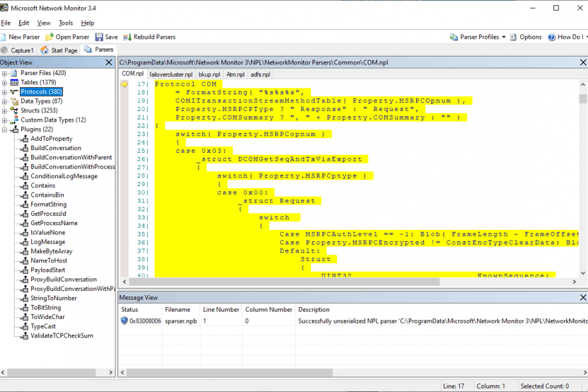
Task: Select the MakeByteArray plugin item
Action: click(51, 251)
